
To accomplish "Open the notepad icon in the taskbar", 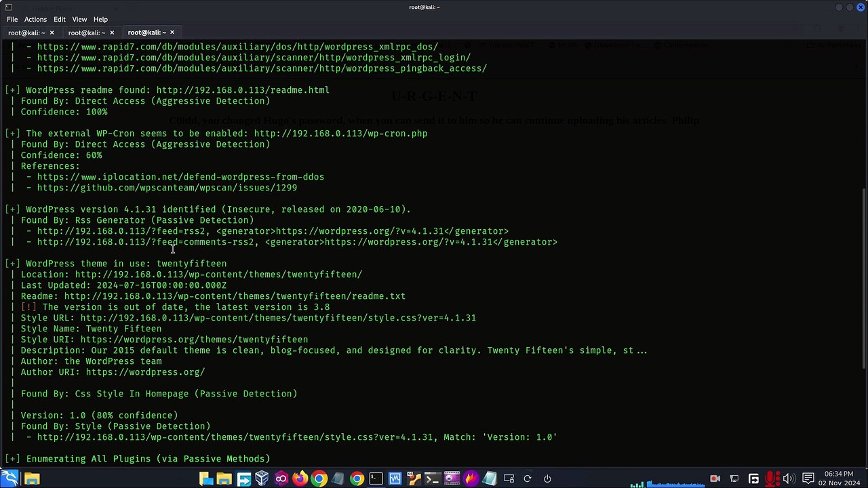I will [x=490, y=479].
